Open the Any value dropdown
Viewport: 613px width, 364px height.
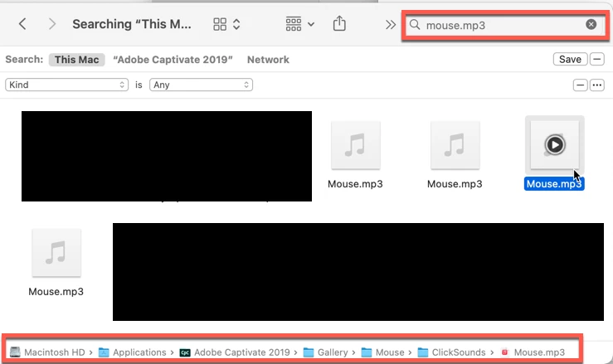tap(201, 85)
